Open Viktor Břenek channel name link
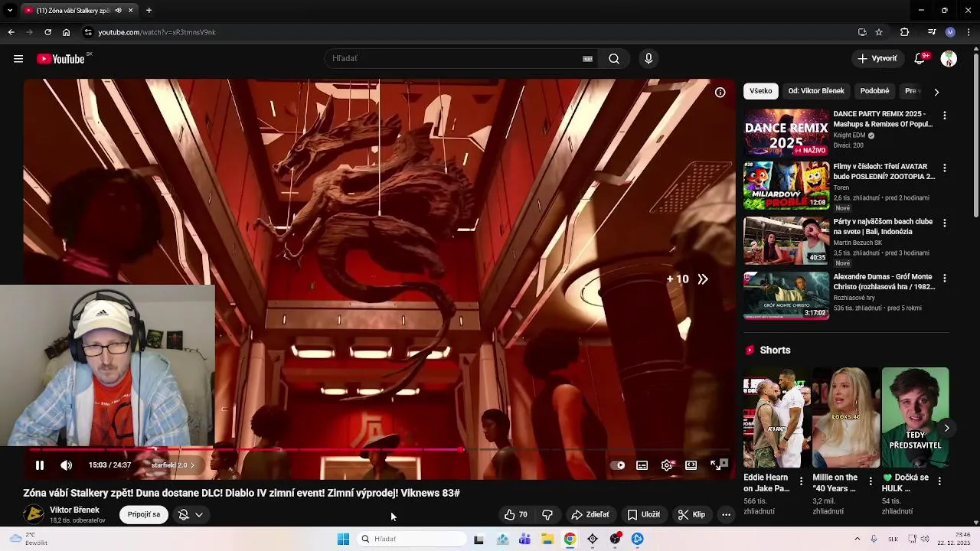980x551 pixels. click(x=74, y=510)
